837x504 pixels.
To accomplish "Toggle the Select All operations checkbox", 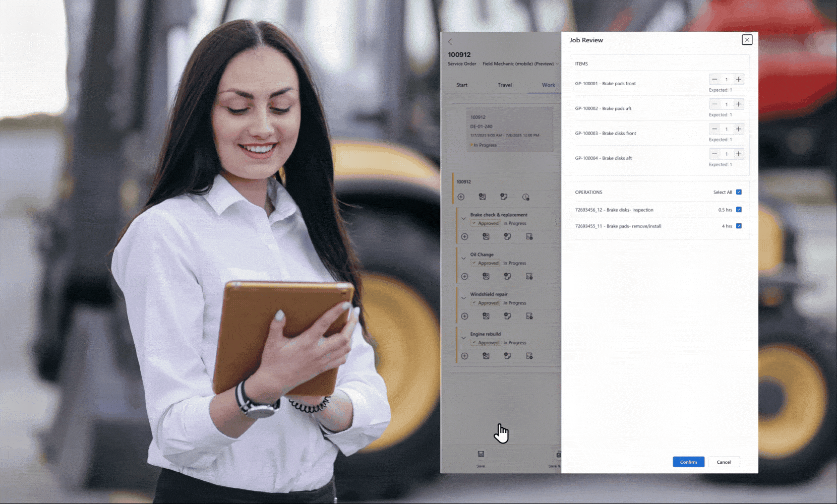I will 739,192.
